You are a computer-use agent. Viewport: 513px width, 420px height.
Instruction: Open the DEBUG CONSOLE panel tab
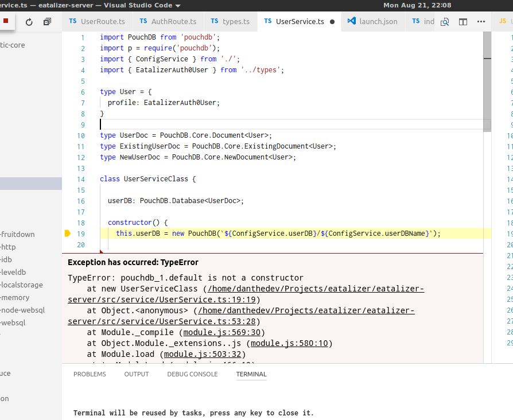pos(192,374)
